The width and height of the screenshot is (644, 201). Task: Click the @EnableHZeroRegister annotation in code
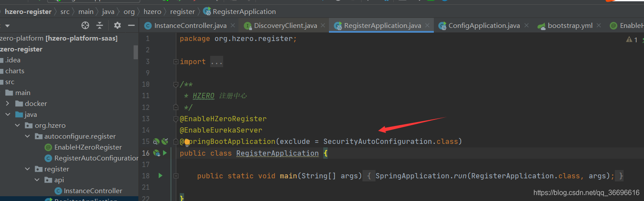[223, 119]
